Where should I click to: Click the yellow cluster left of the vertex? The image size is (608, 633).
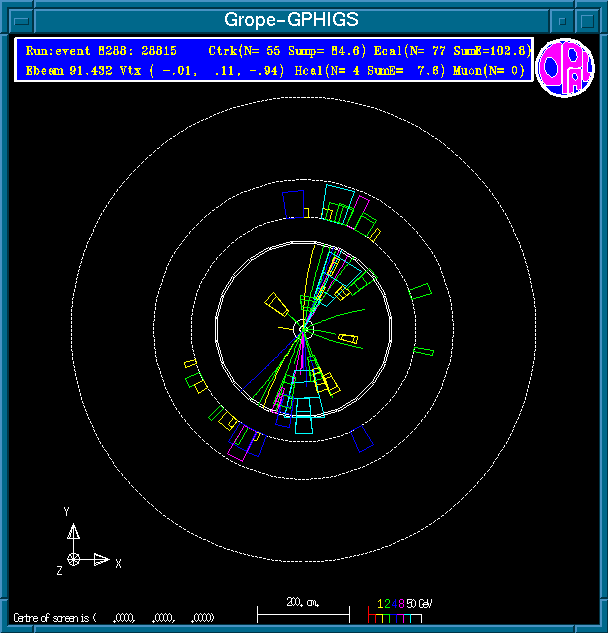click(x=275, y=301)
